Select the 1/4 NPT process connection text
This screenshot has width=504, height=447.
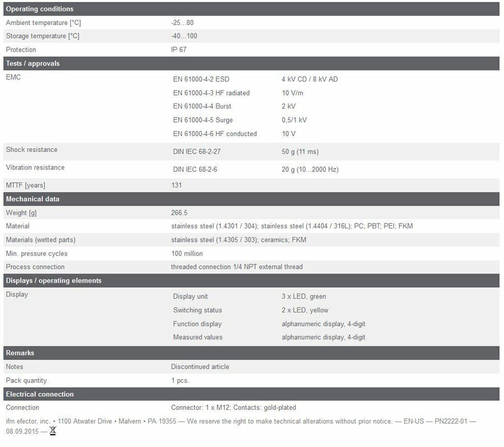[236, 266]
